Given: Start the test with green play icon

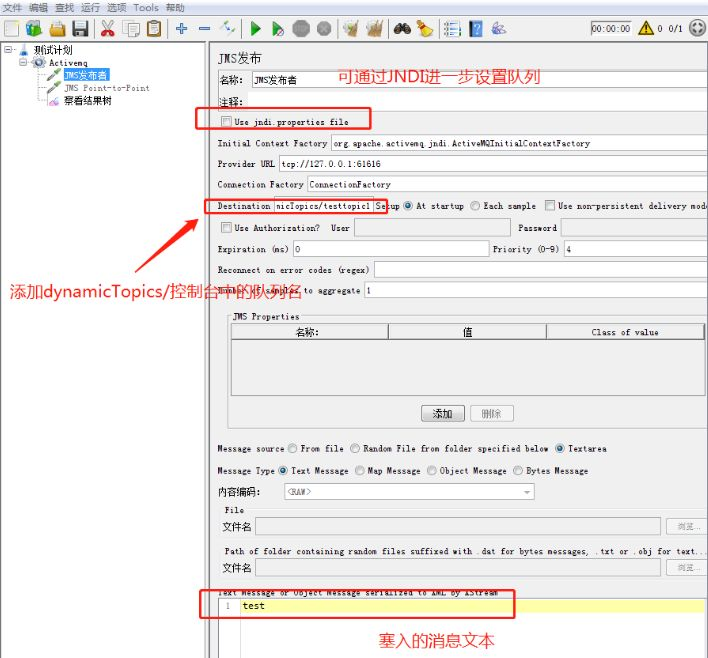Looking at the screenshot, I should tap(256, 29).
